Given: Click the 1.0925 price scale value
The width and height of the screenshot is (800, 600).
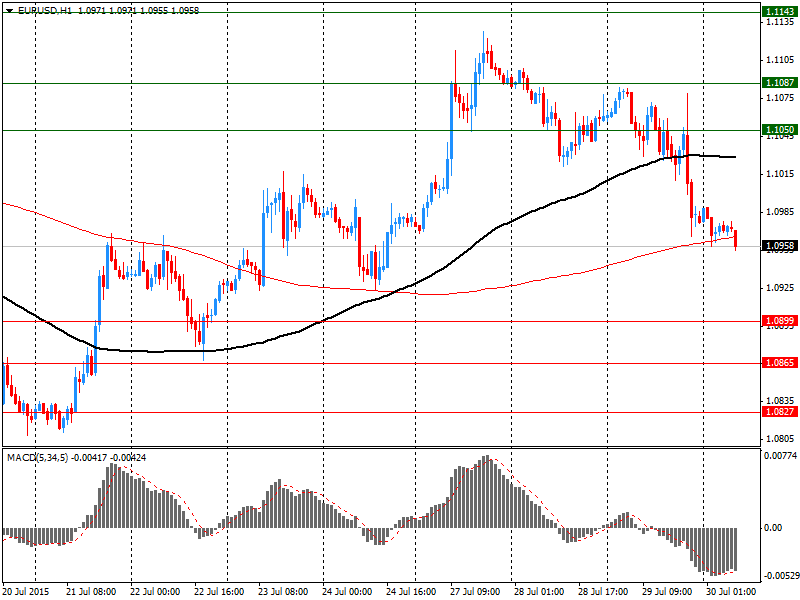Looking at the screenshot, I should pyautogui.click(x=780, y=288).
